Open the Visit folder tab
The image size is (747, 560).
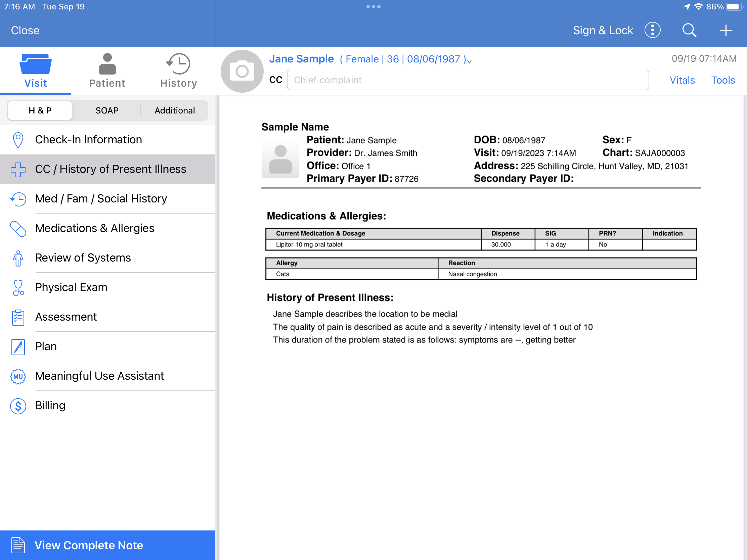[x=36, y=71]
